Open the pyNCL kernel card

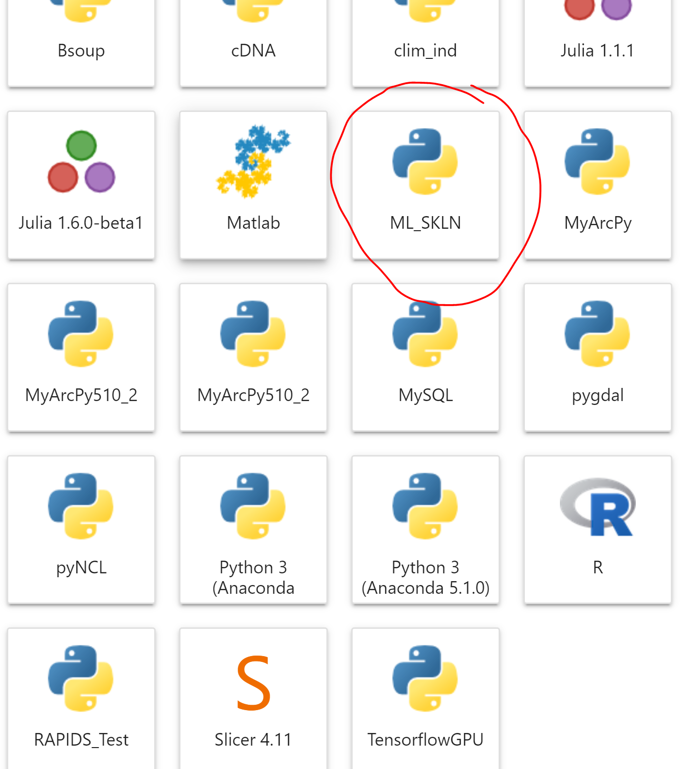pyautogui.click(x=81, y=530)
